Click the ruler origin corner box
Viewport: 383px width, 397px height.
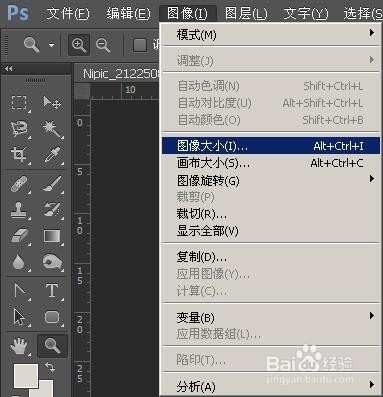tap(82, 91)
